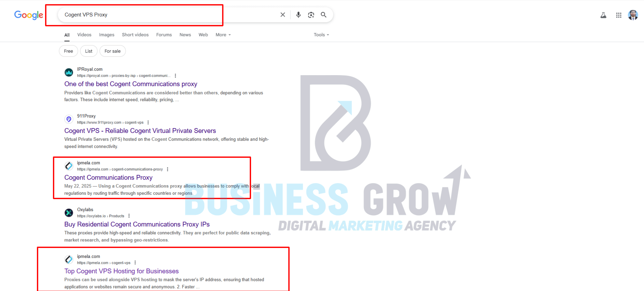Click the Oxylabs site name

[85, 210]
